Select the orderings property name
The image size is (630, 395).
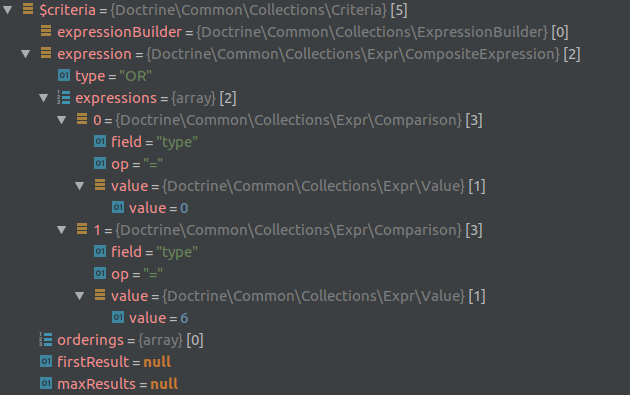coord(90,340)
